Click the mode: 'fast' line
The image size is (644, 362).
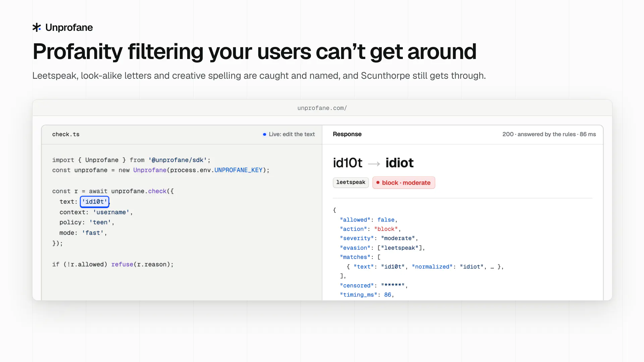click(x=83, y=233)
